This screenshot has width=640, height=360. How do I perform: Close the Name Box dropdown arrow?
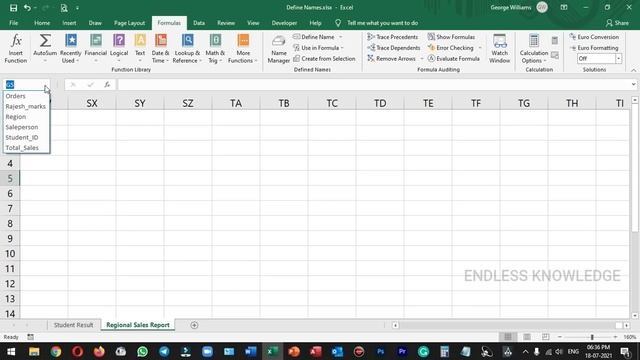[46, 85]
